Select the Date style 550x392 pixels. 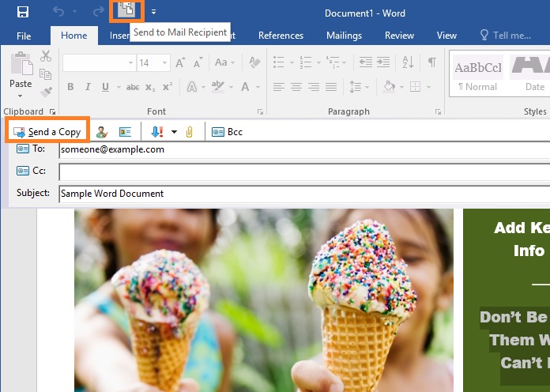[x=529, y=73]
